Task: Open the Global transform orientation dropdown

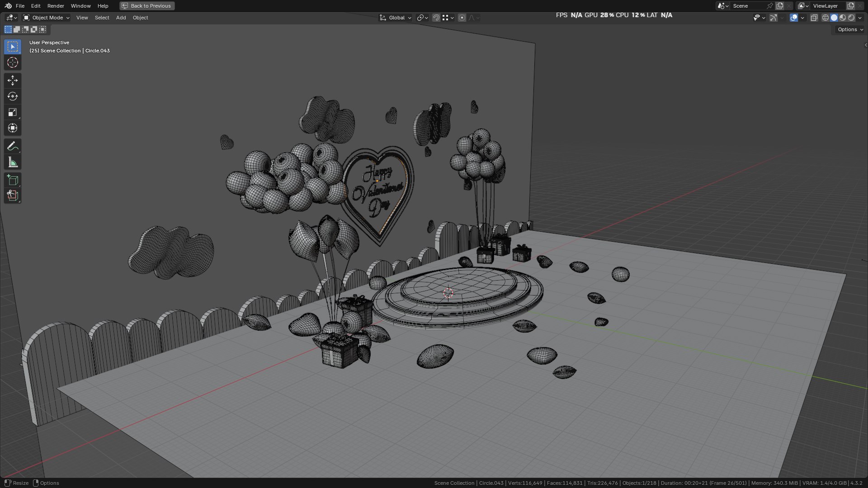Action: click(396, 18)
